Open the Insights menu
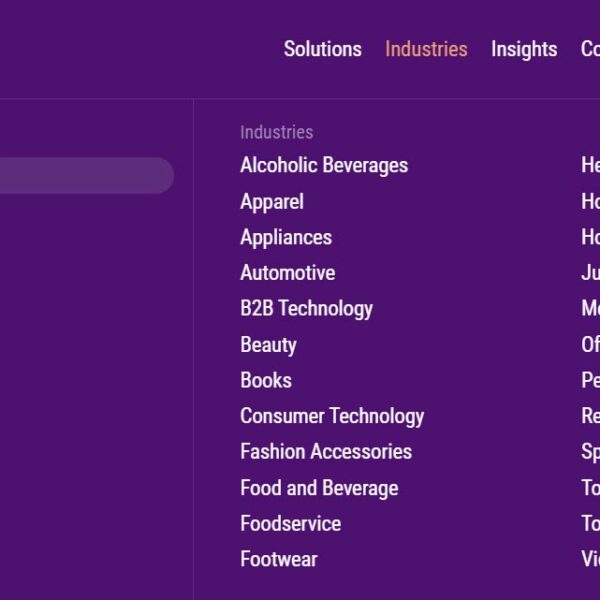Viewport: 600px width, 600px height. pyautogui.click(x=524, y=50)
